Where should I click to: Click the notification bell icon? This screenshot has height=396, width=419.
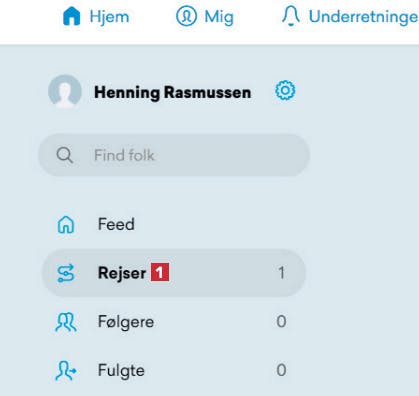[291, 16]
